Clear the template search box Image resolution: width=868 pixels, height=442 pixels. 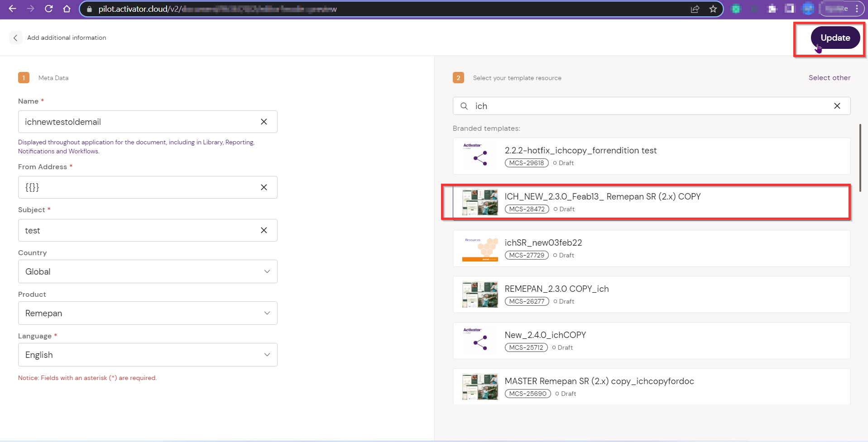(x=837, y=106)
